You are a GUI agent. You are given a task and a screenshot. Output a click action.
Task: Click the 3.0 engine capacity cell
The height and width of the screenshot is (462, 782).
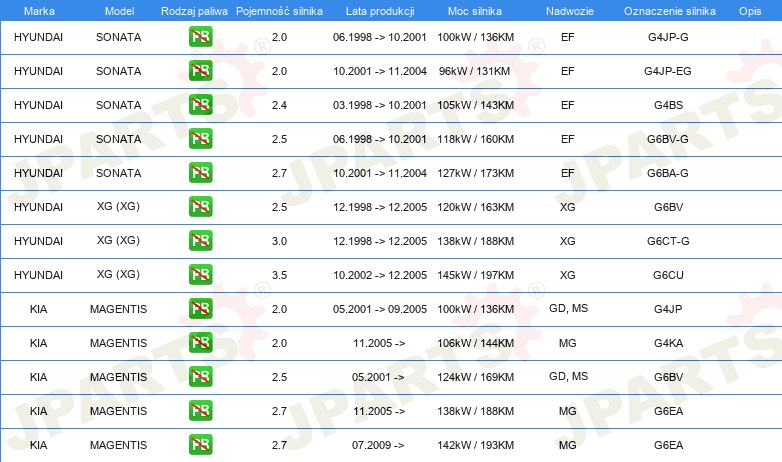tap(279, 241)
